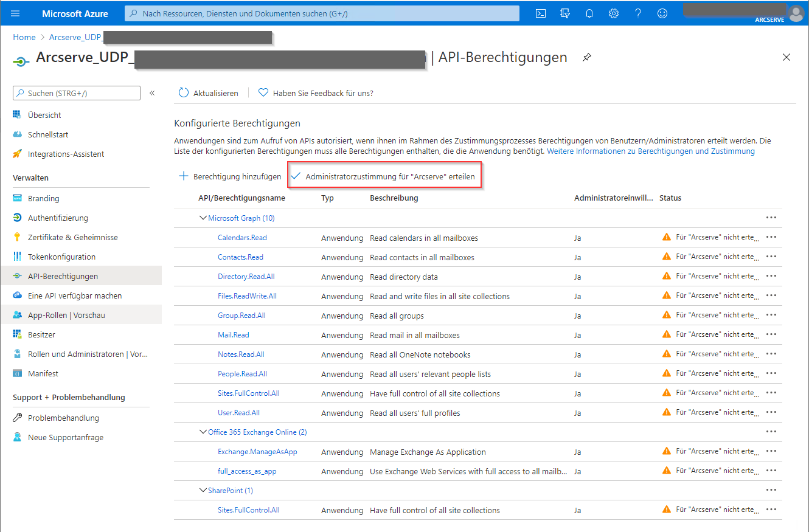Click the feedback smiley icon
The width and height of the screenshot is (809, 532).
(662, 13)
